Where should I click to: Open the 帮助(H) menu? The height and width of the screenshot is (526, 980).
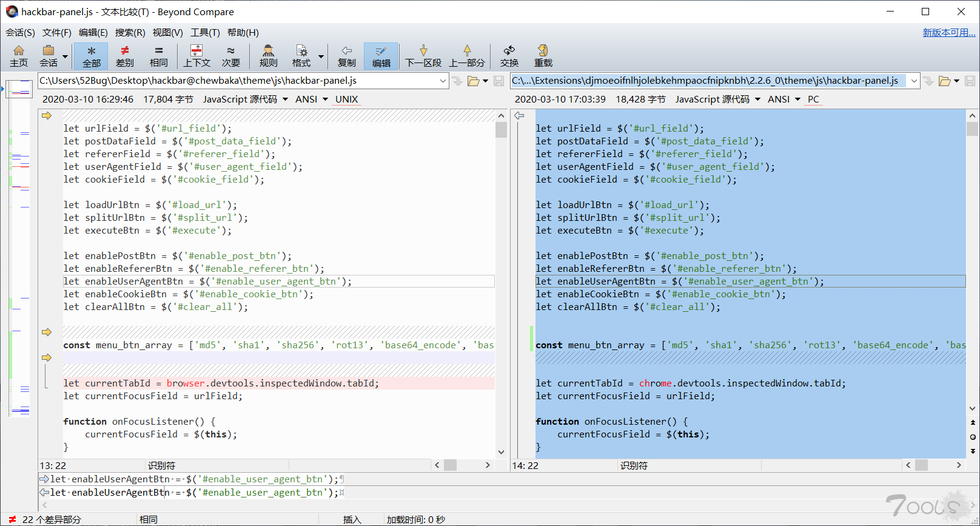tap(243, 33)
